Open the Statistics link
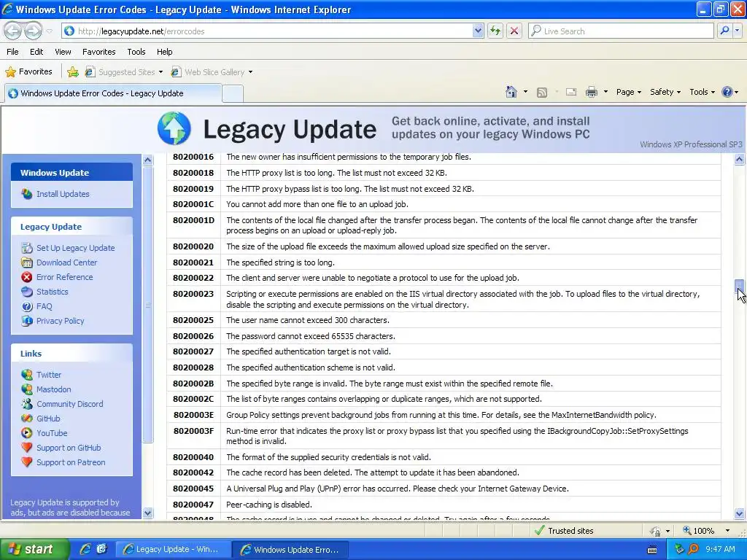 [x=53, y=292]
